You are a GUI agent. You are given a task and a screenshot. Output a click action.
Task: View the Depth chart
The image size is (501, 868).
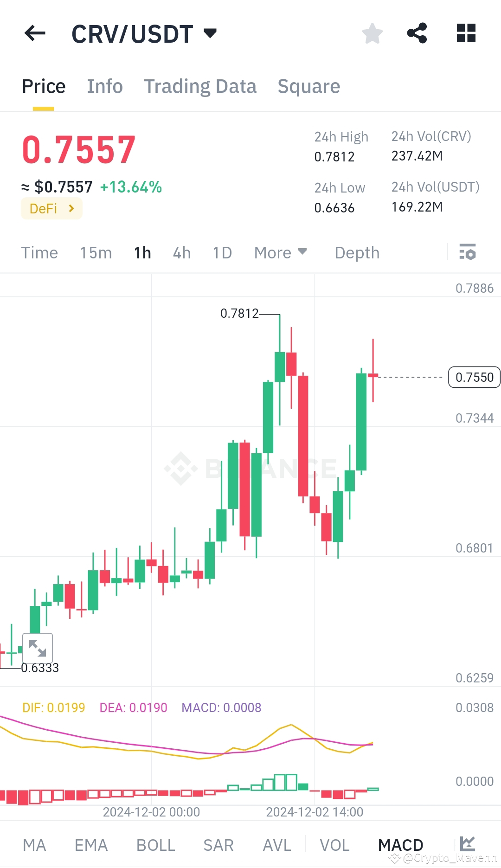356,252
